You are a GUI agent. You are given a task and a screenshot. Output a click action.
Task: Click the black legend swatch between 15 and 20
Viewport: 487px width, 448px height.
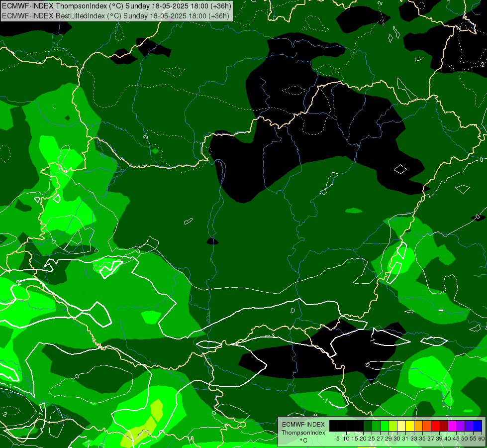359,426
